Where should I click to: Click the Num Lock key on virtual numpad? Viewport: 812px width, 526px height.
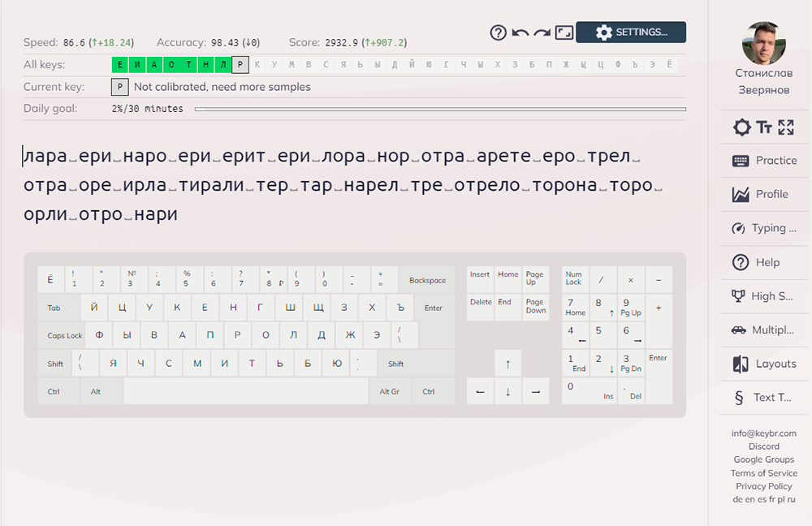(x=576, y=279)
